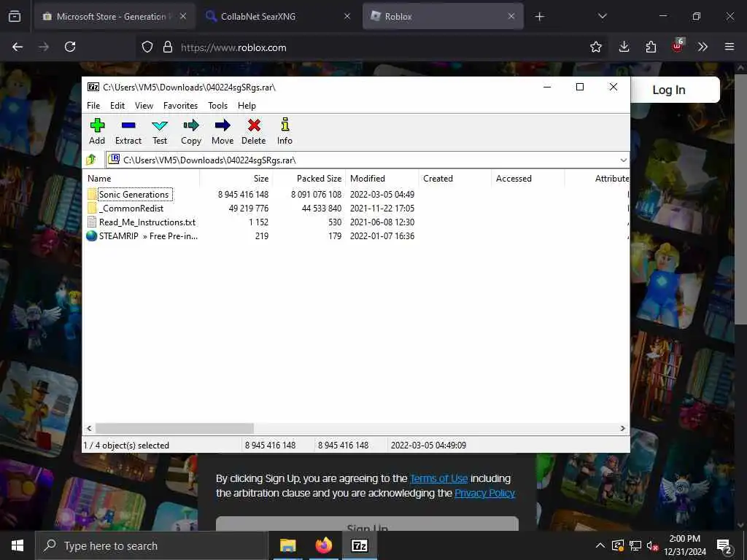The image size is (747, 560).
Task: Sort by the Accessed column header
Action: pyautogui.click(x=528, y=179)
